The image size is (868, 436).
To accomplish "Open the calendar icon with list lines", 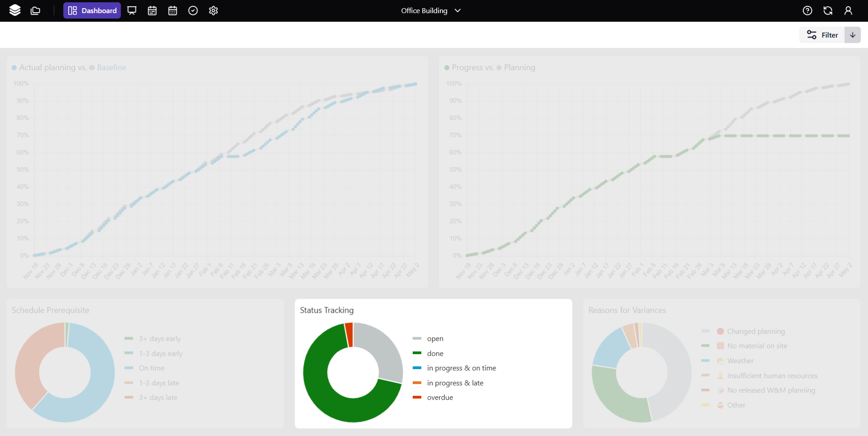I will [x=152, y=10].
